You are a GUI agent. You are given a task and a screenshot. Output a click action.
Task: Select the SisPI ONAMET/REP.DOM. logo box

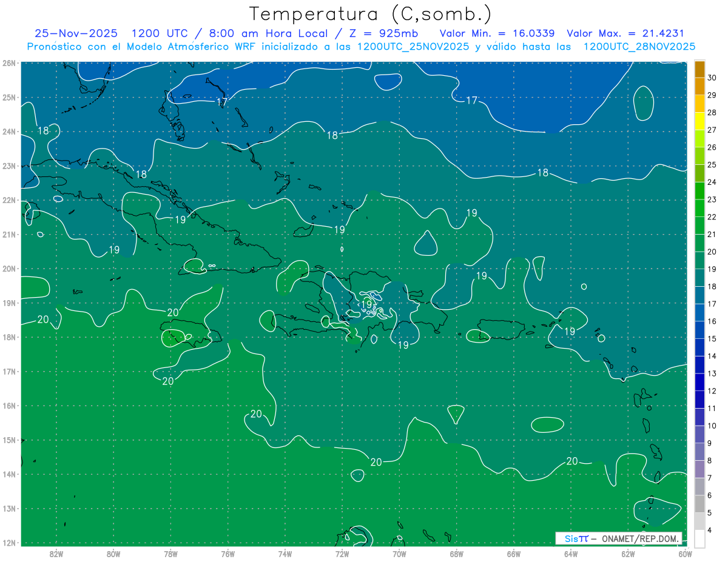618,538
